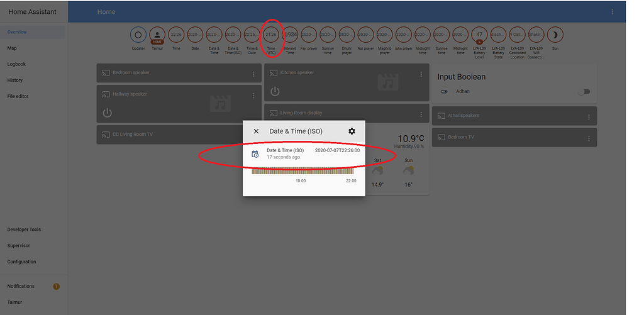
Task: Open the Isha prayer badge
Action: [x=403, y=35]
